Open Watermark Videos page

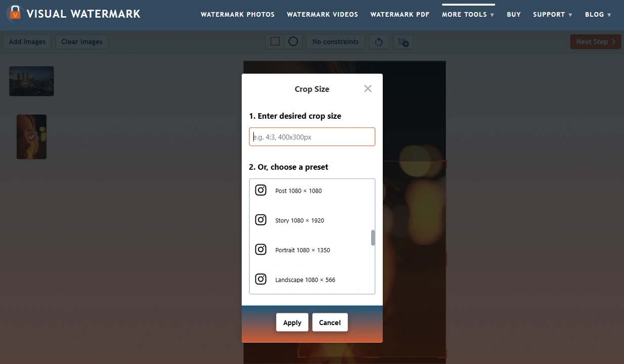323,15
